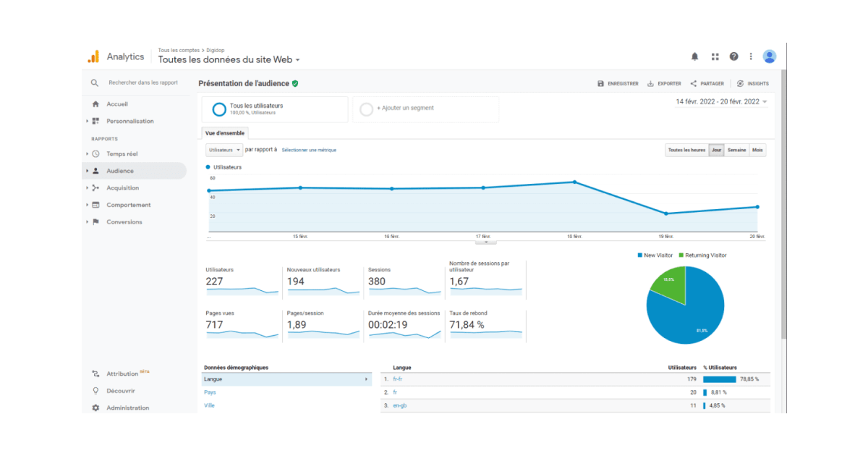Click the Enregistrer save icon

600,84
